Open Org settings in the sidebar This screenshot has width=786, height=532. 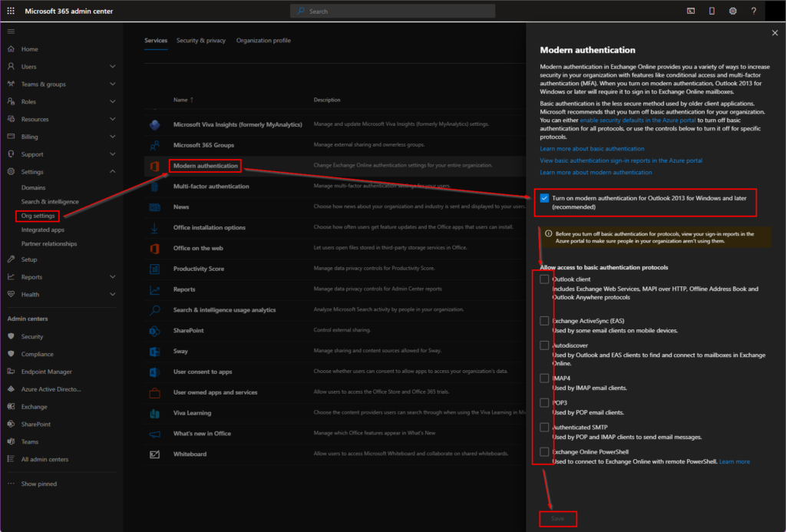pyautogui.click(x=38, y=216)
